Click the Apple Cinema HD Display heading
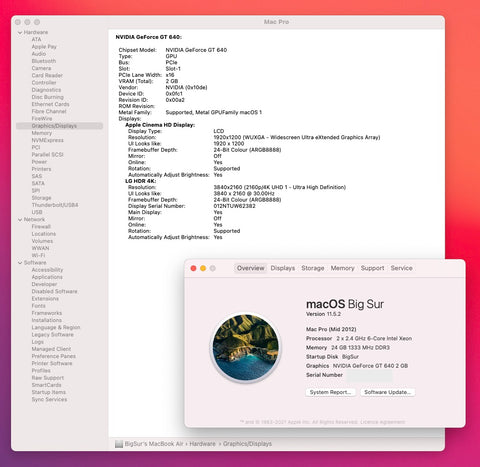 point(160,125)
